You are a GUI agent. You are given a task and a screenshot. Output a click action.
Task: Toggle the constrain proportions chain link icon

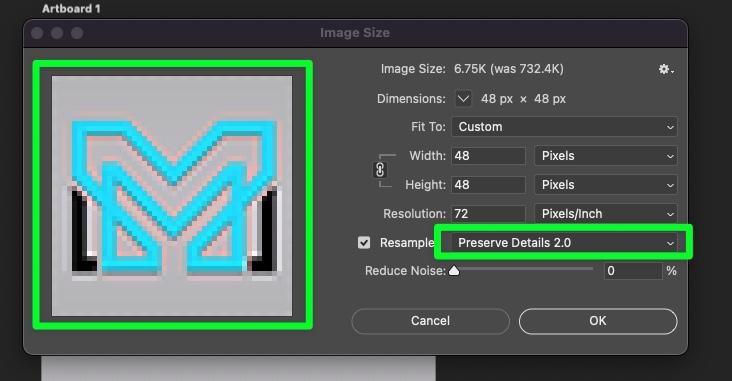click(380, 169)
